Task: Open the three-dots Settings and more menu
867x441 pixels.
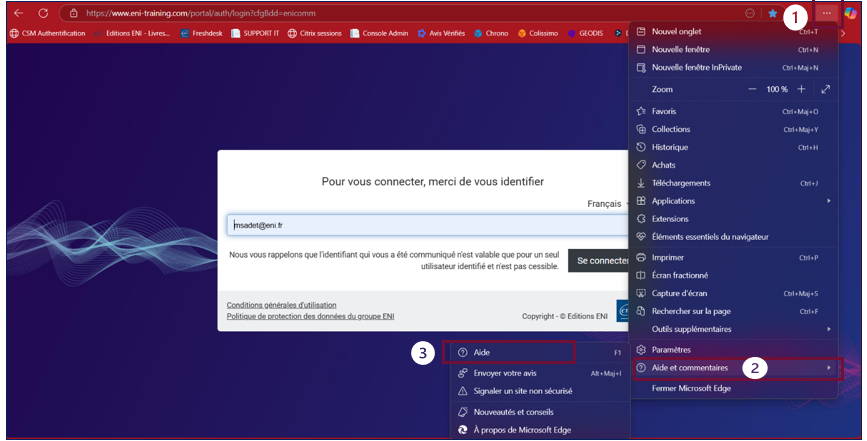Action: [x=827, y=13]
